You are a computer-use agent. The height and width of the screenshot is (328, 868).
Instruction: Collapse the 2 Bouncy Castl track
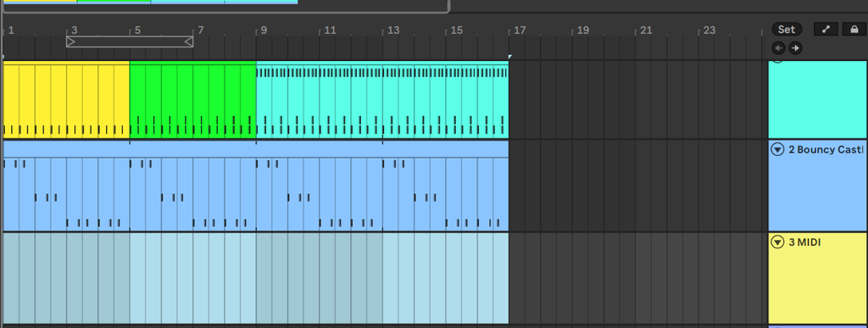[778, 149]
